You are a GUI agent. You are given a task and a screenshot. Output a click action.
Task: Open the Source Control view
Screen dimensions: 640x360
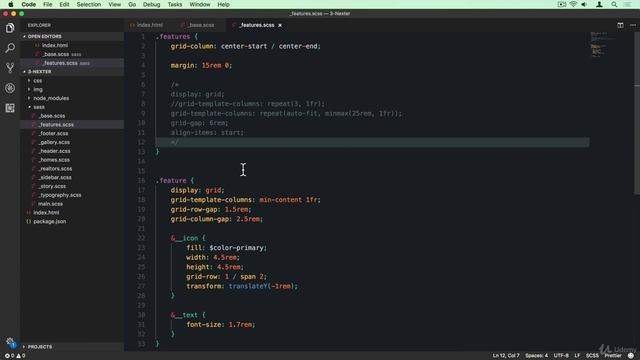tap(10, 68)
